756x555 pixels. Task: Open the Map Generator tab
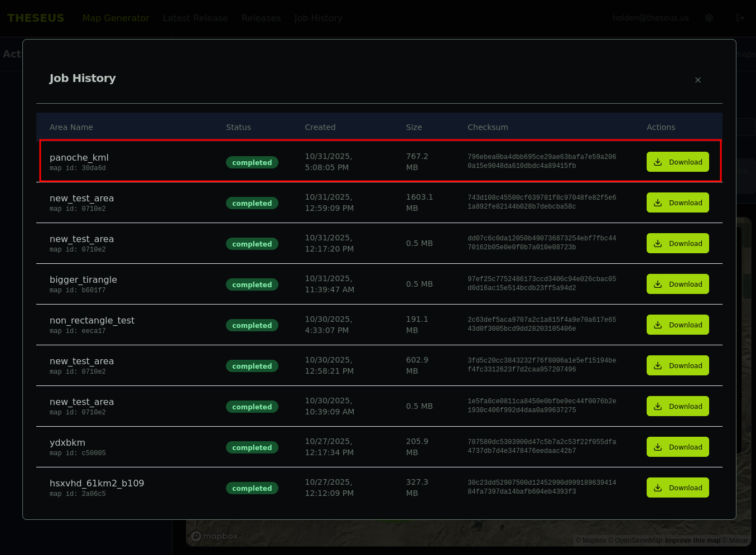[x=115, y=18]
